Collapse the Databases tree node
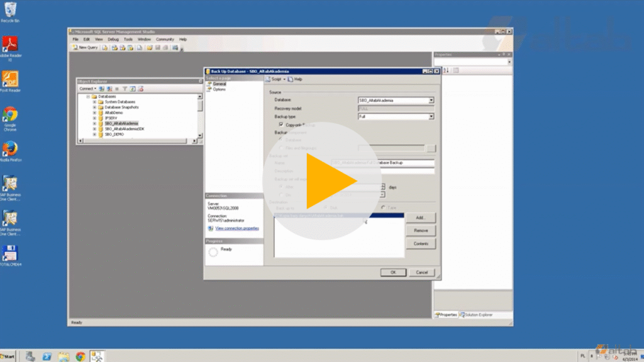This screenshot has height=362, width=644. point(88,96)
